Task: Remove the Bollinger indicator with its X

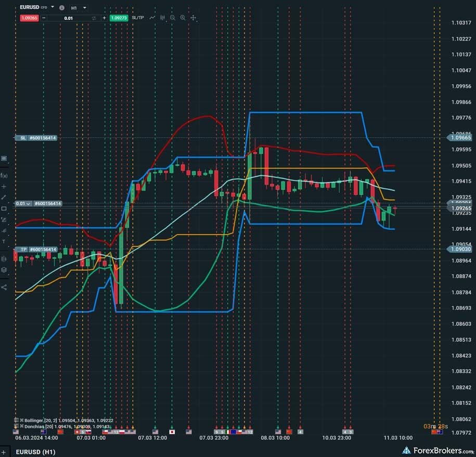Action: 22,420
